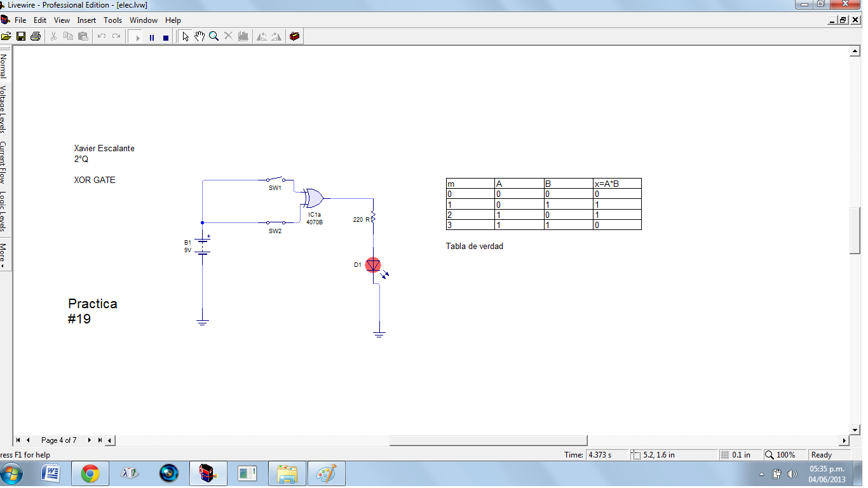Image resolution: width=868 pixels, height=488 pixels.
Task: Select the Delete tool
Action: (x=228, y=36)
